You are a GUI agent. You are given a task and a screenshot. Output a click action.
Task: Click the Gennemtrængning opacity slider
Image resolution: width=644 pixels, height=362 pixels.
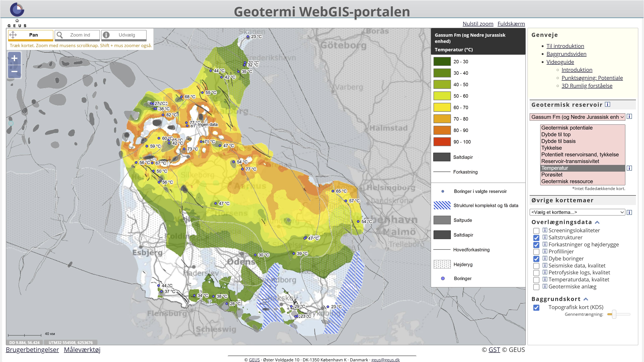pos(619,314)
